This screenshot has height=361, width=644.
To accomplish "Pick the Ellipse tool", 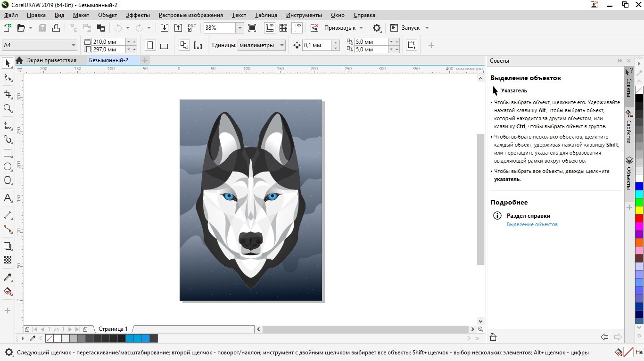I will pyautogui.click(x=8, y=167).
